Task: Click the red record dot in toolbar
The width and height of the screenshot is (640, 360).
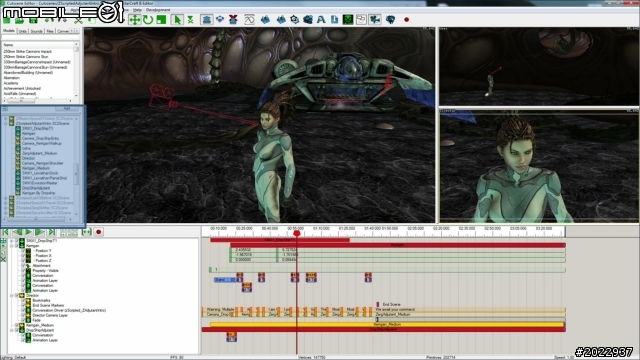Action: point(407,20)
